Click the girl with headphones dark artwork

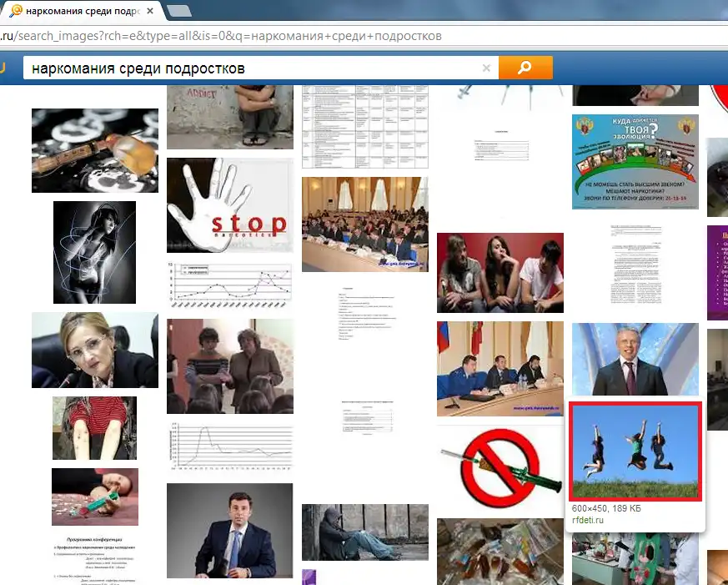pos(94,252)
